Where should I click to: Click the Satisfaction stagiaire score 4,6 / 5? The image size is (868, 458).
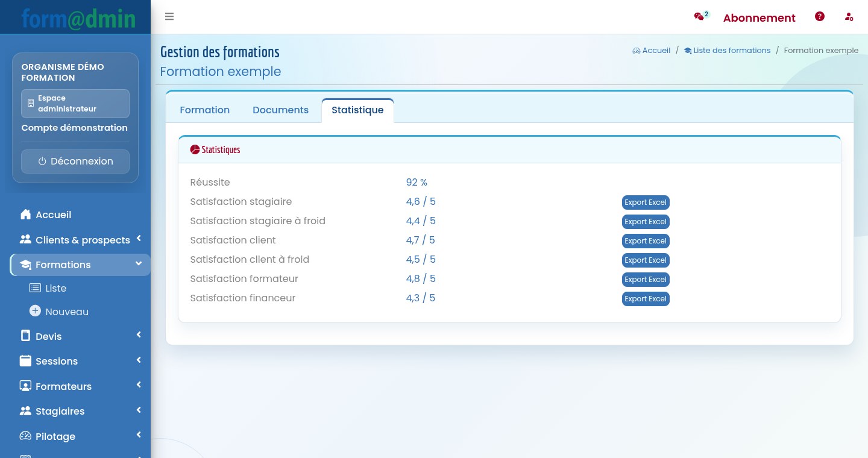[421, 202]
